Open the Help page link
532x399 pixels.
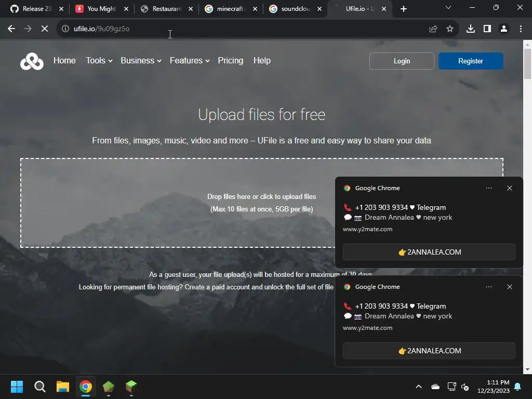(262, 60)
